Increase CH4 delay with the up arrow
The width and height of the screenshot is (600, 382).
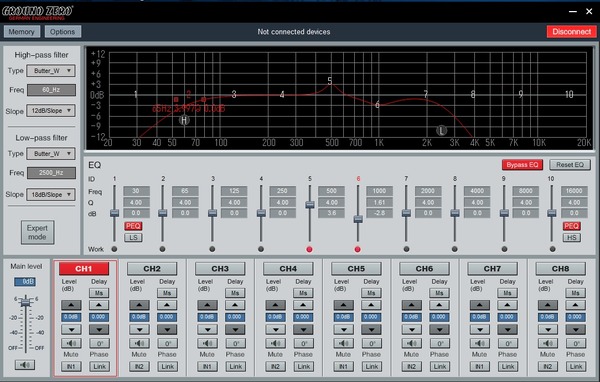tap(303, 305)
